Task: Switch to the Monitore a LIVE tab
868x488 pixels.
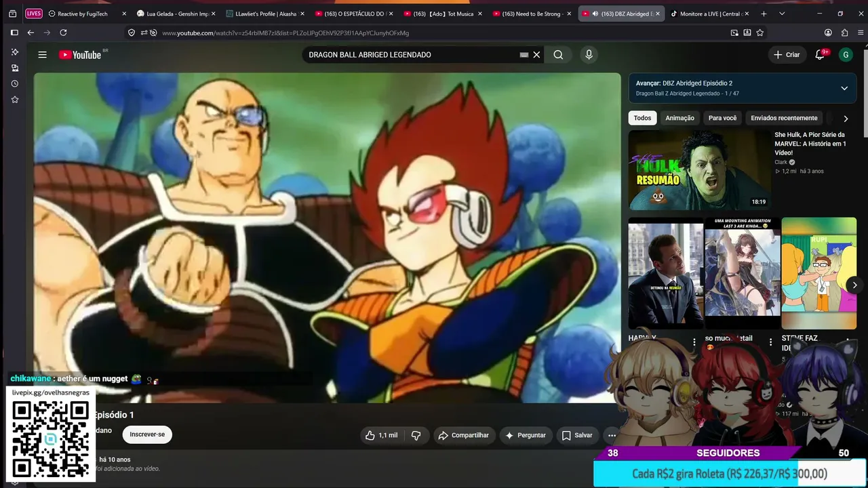Action: coord(709,14)
